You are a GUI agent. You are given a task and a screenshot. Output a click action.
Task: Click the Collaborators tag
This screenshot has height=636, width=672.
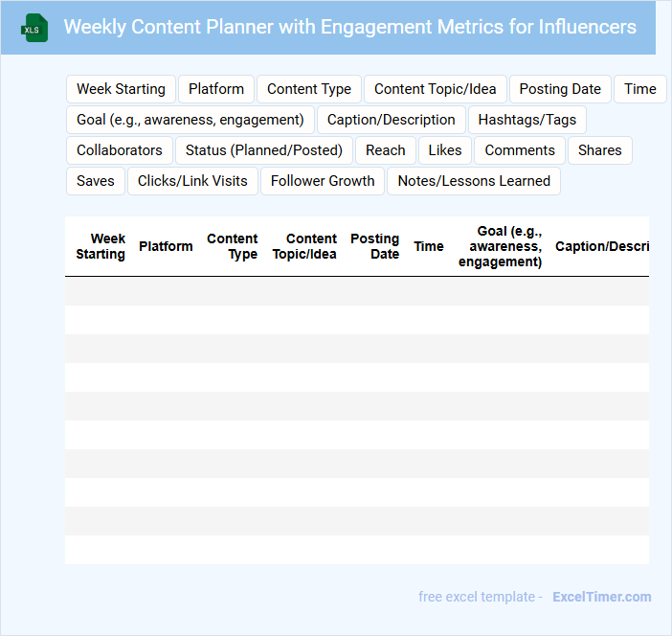click(120, 150)
